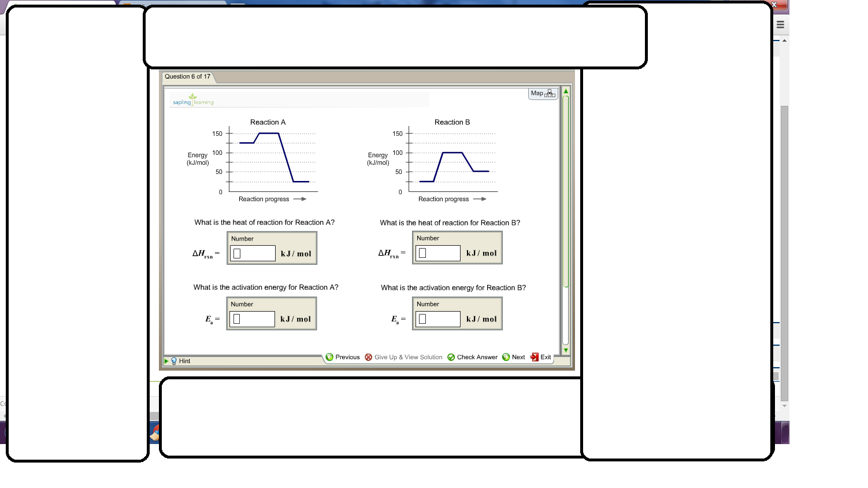868x488 pixels.
Task: Open the browser hamburger menu
Action: click(x=780, y=25)
